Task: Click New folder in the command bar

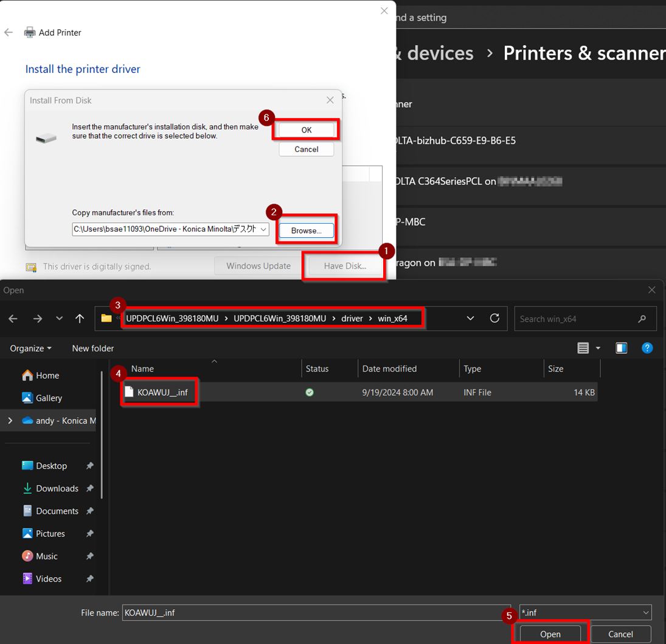Action: [92, 348]
